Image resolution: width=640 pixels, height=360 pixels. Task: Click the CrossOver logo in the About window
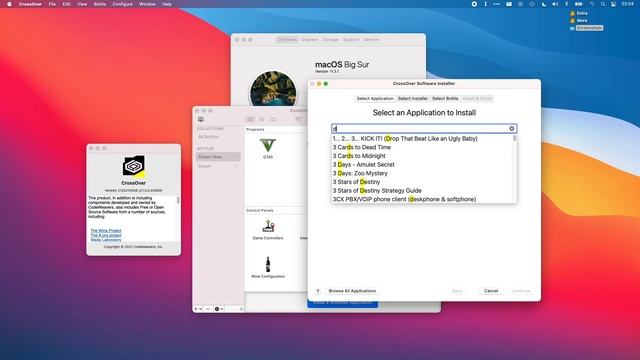point(134,167)
